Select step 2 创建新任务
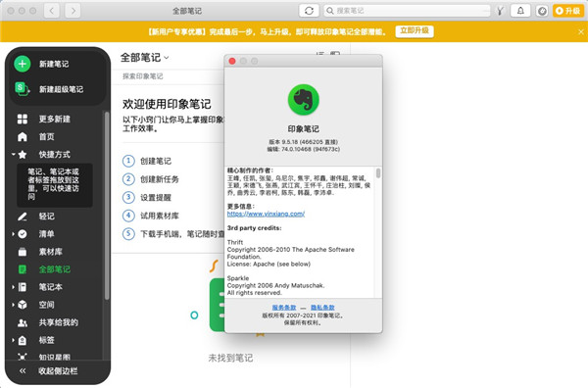This screenshot has width=588, height=388. [151, 179]
